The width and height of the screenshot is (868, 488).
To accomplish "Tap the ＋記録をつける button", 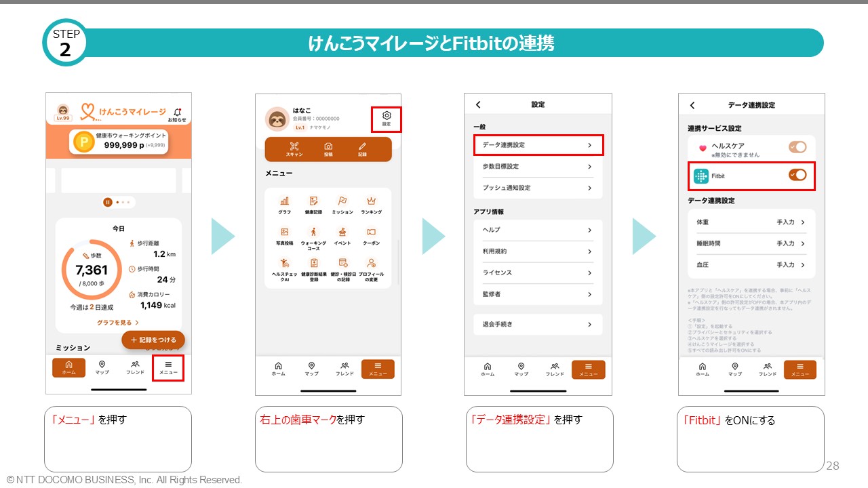I will (x=153, y=340).
